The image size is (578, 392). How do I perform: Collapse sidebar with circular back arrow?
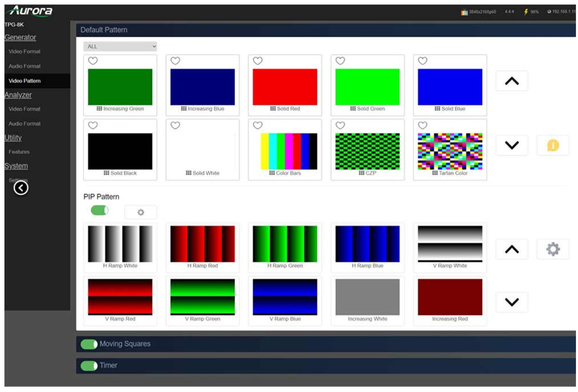[x=21, y=188]
